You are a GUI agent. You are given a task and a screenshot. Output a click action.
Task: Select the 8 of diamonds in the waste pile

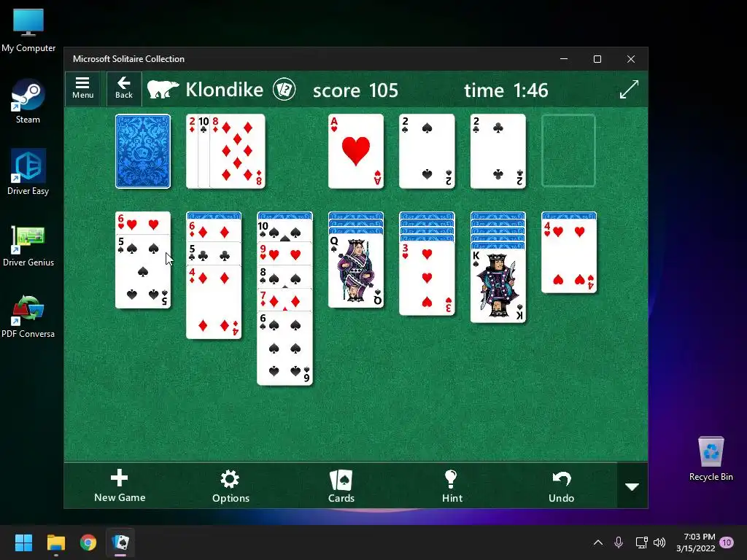(238, 151)
